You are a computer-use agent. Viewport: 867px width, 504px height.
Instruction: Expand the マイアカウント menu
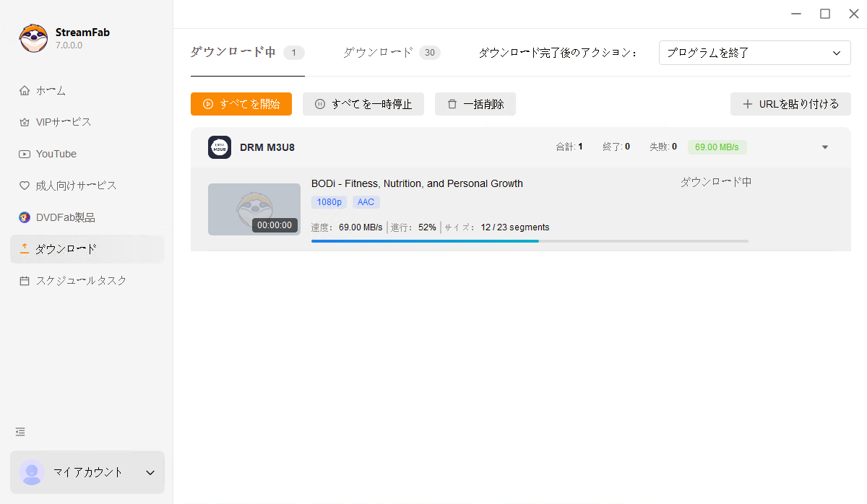point(87,472)
